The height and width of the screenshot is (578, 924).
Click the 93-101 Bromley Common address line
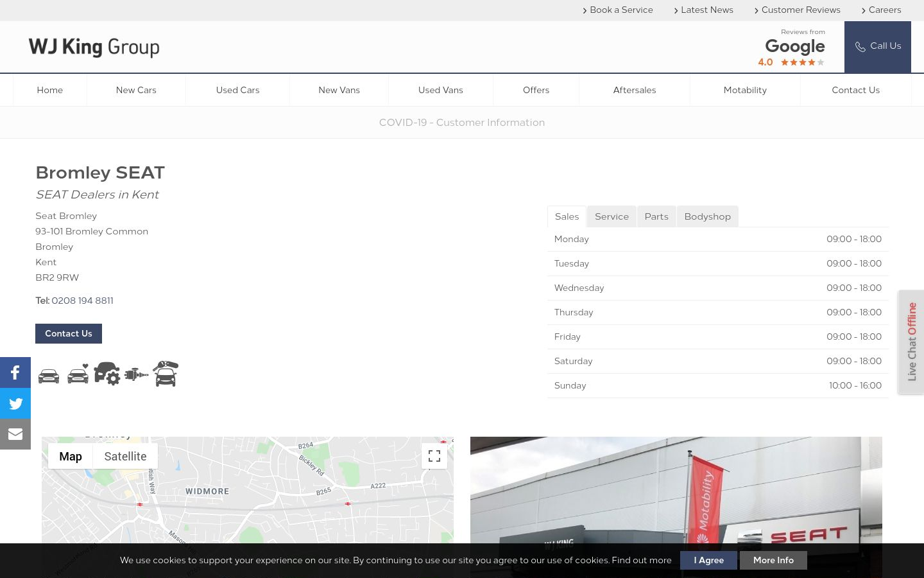92,231
